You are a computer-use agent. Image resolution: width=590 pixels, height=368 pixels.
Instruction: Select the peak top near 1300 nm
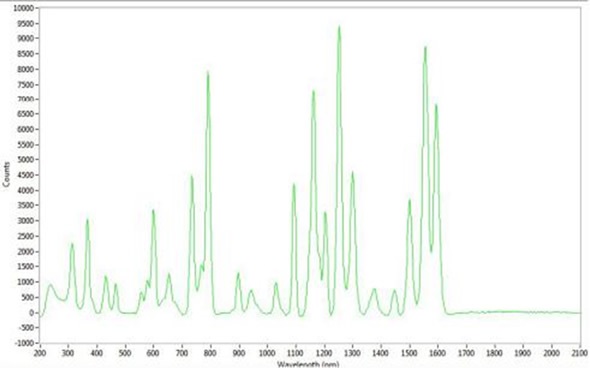353,173
